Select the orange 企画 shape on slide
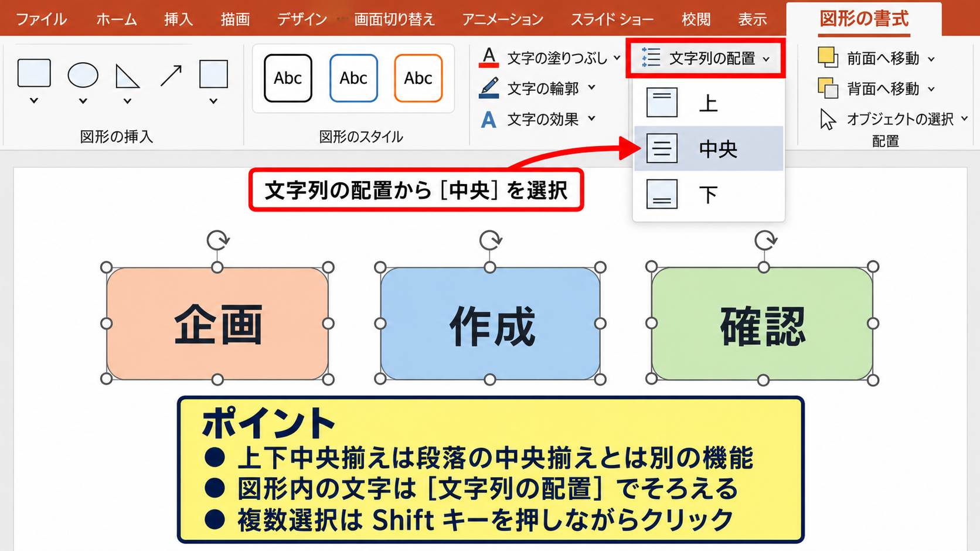Viewport: 980px width, 551px height. [217, 324]
